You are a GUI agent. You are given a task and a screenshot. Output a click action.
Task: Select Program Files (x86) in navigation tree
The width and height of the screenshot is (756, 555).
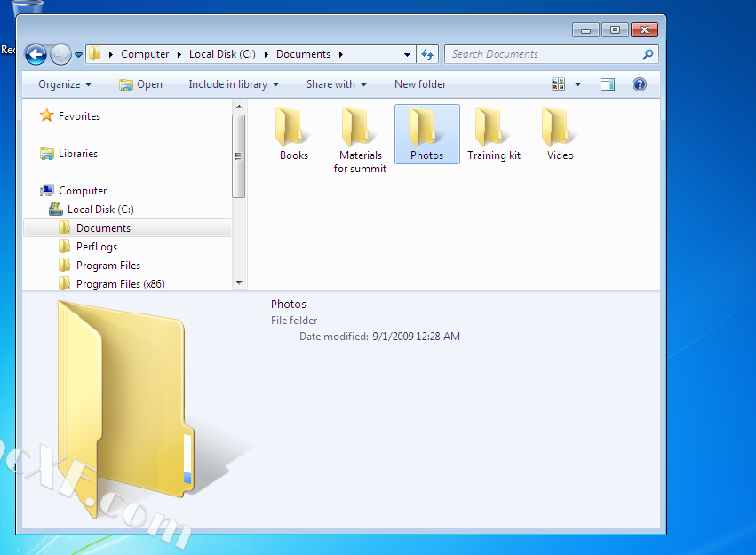coord(121,284)
